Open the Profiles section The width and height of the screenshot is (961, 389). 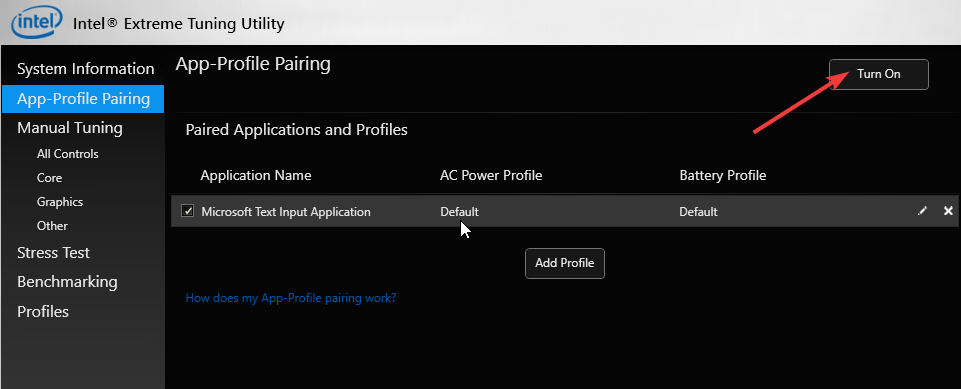point(43,311)
